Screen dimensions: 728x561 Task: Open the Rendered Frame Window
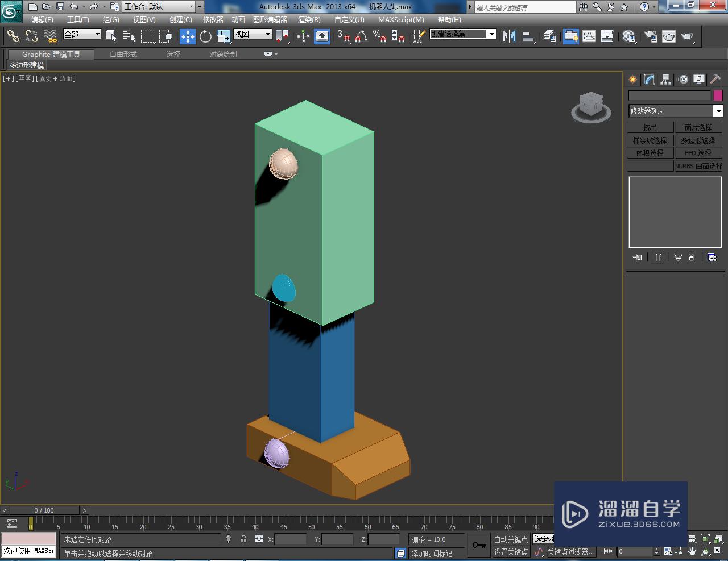click(x=669, y=36)
